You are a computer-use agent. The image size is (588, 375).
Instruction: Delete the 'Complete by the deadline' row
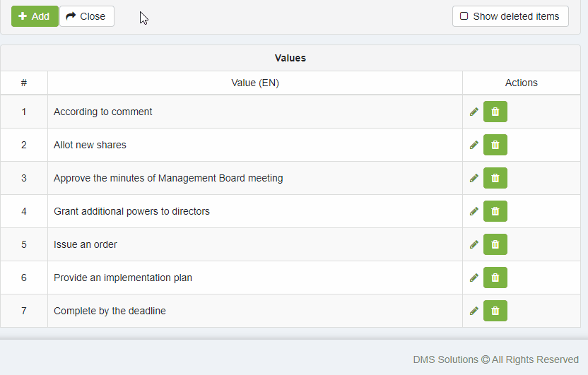click(495, 311)
